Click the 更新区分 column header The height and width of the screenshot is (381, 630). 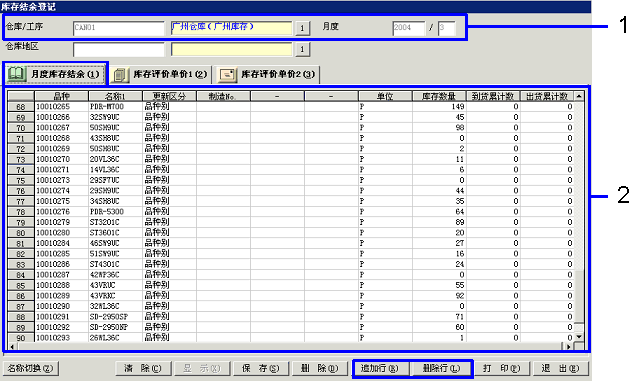(169, 96)
